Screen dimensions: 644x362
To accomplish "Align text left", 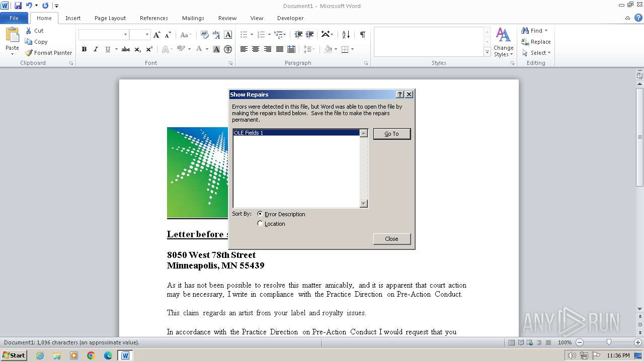I will pos(244,49).
